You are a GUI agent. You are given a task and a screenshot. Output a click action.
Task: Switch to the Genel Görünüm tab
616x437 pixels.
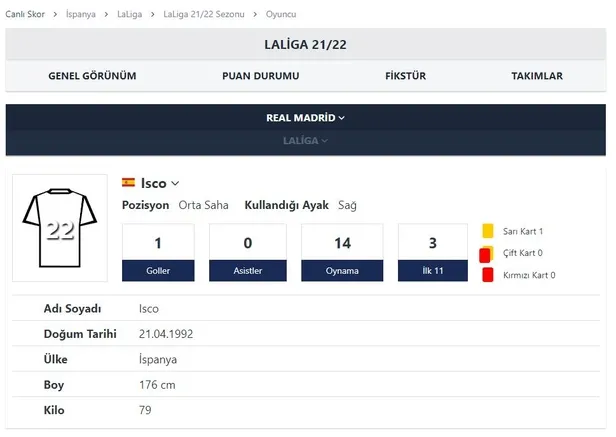pos(92,76)
